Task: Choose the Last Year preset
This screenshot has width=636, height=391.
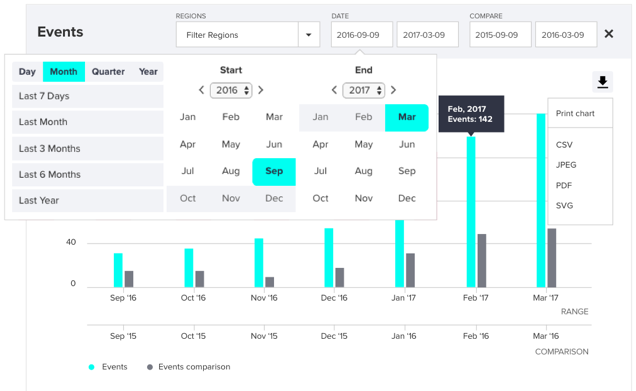Action: 88,200
